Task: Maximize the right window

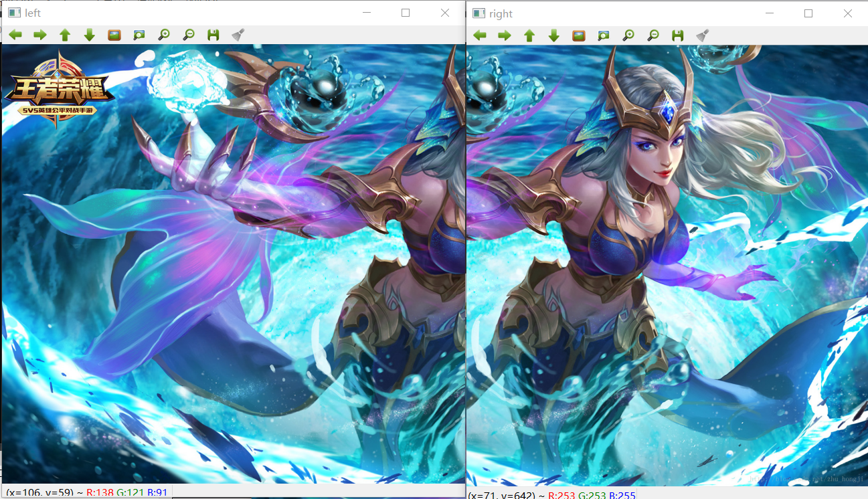Action: [808, 13]
